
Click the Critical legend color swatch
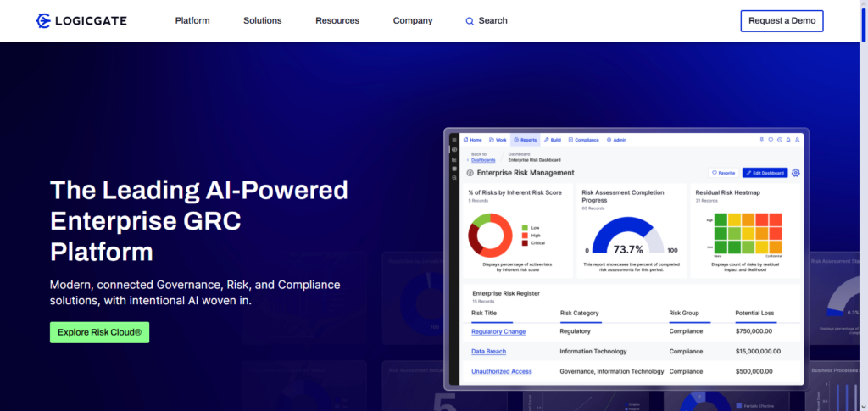[526, 242]
